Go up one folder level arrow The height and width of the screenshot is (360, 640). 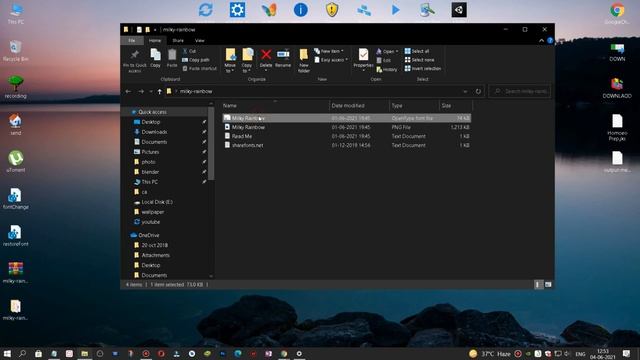click(160, 91)
